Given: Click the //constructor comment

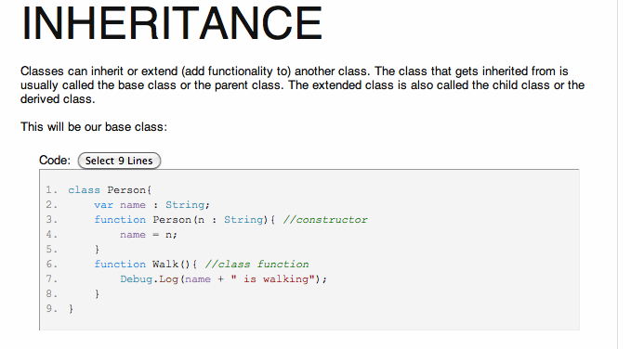Looking at the screenshot, I should click(x=325, y=220).
